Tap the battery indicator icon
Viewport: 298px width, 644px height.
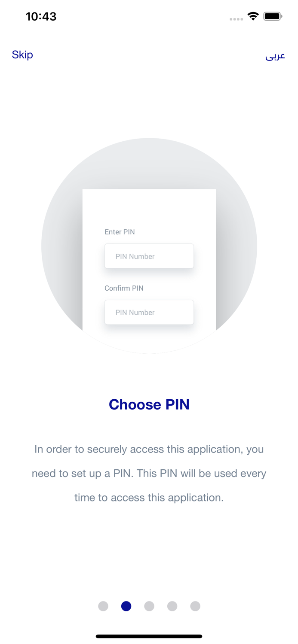273,15
